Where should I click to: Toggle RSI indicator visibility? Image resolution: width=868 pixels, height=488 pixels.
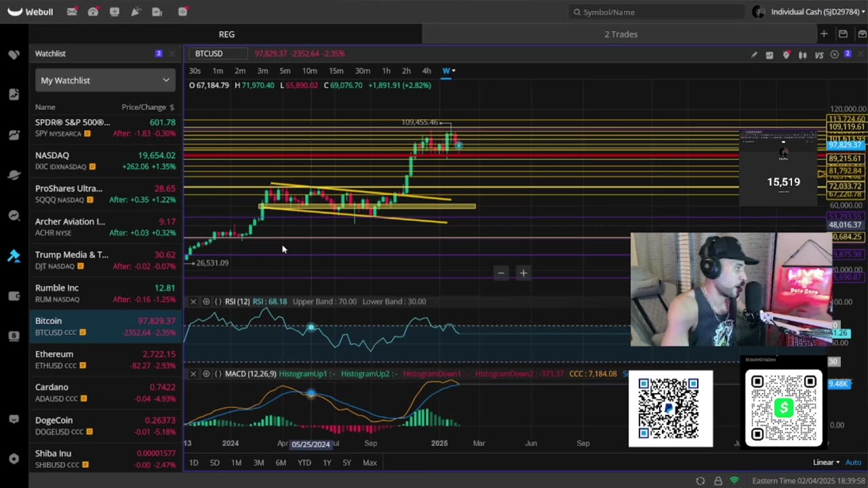click(206, 302)
